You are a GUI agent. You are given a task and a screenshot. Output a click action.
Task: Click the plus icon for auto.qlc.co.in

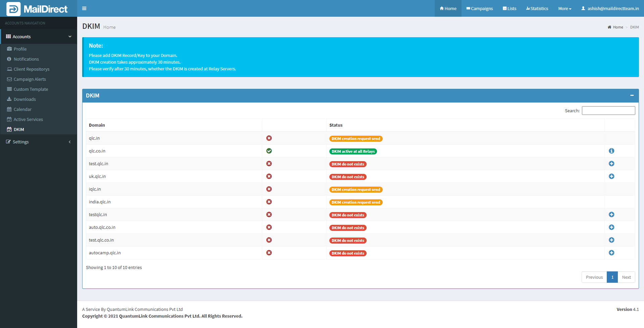click(611, 227)
